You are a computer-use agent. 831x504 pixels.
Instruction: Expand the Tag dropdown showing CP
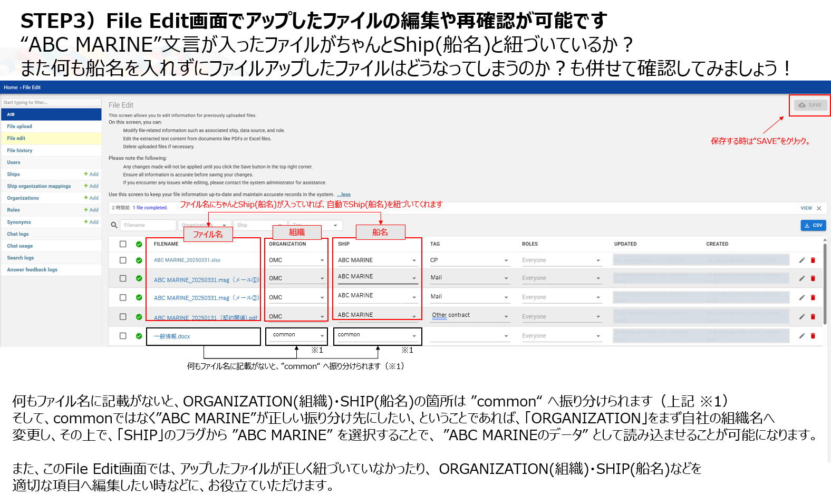tap(506, 260)
